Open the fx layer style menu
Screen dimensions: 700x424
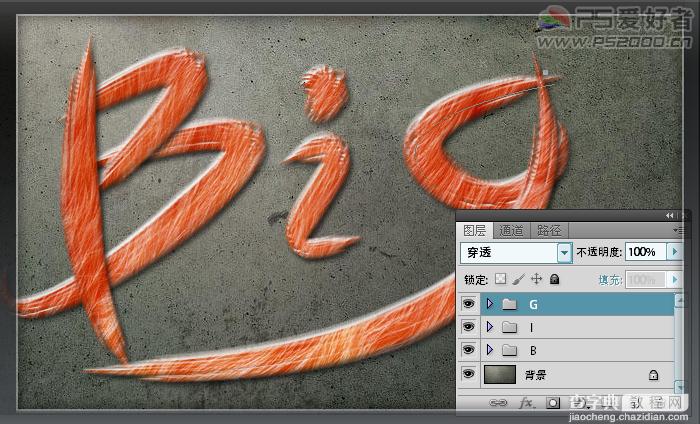[526, 403]
